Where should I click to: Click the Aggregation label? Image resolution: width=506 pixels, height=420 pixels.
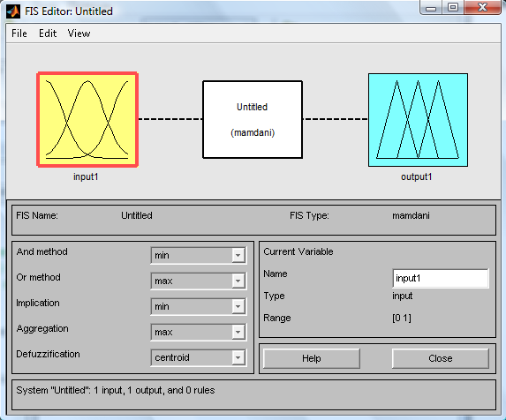(x=42, y=328)
